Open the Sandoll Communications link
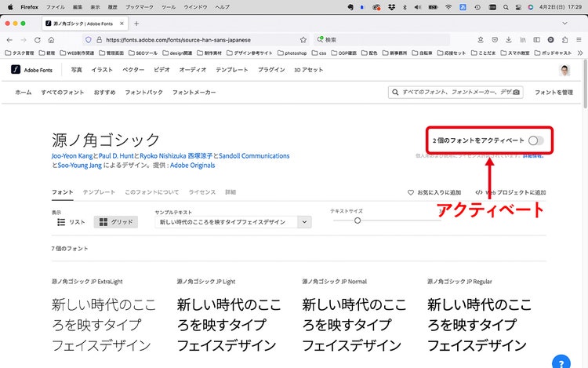 coord(254,155)
